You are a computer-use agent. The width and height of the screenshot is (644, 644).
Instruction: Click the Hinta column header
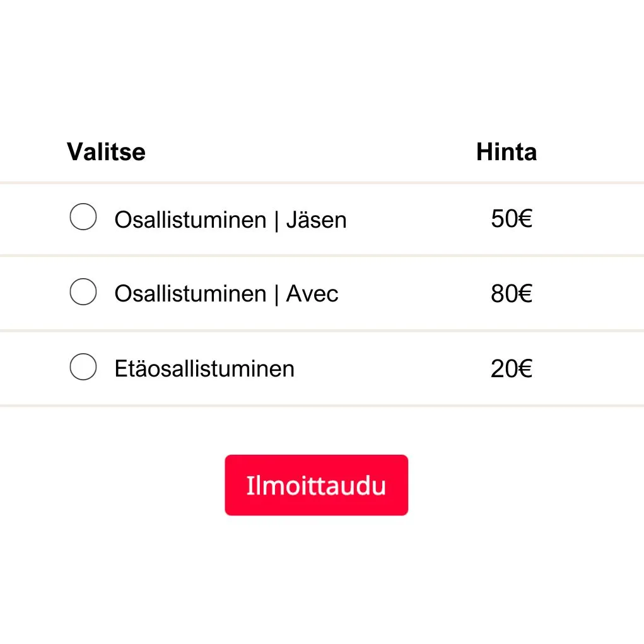point(506,152)
